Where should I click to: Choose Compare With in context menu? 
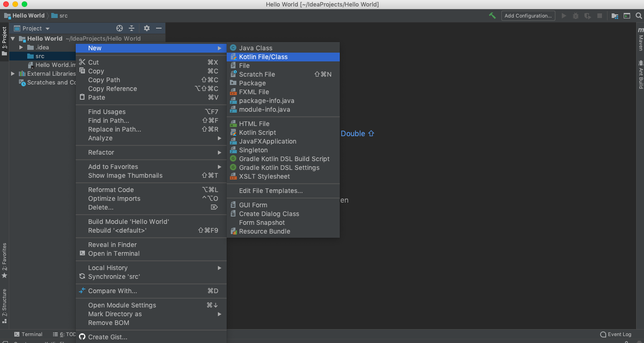click(x=151, y=291)
